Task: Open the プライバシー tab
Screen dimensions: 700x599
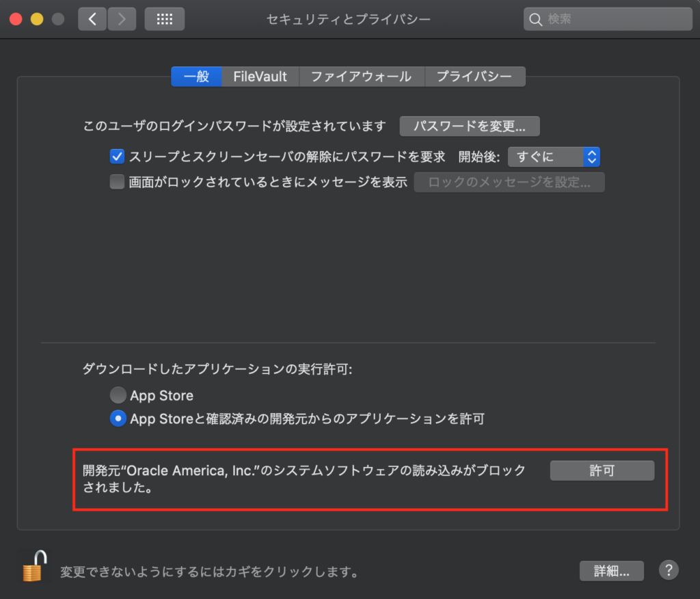Action: (474, 77)
